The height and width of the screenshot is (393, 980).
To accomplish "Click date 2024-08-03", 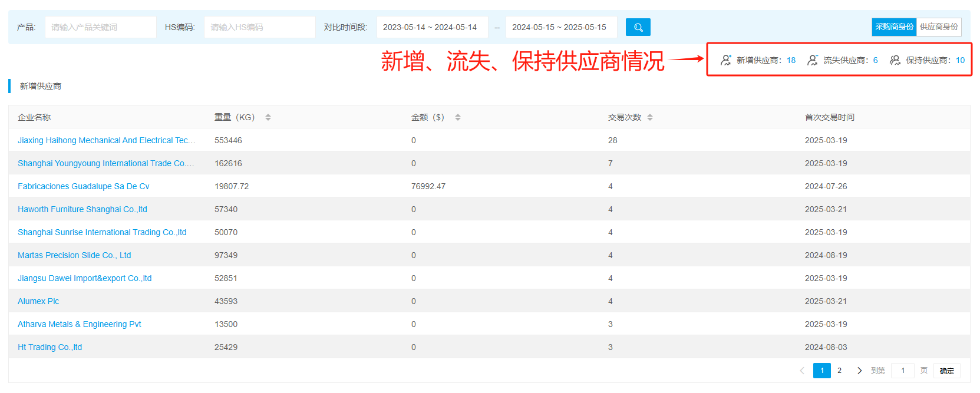I will [826, 347].
